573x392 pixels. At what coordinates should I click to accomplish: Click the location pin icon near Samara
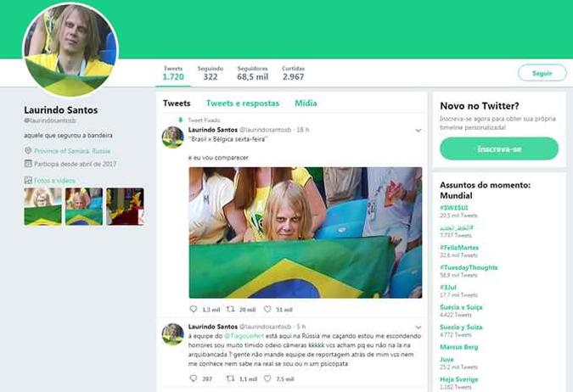point(28,150)
